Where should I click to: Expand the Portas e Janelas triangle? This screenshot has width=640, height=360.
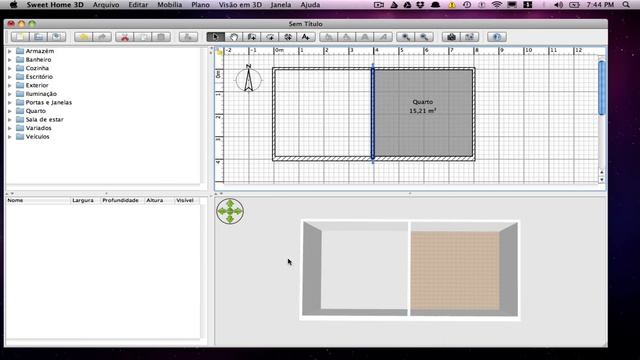point(10,103)
